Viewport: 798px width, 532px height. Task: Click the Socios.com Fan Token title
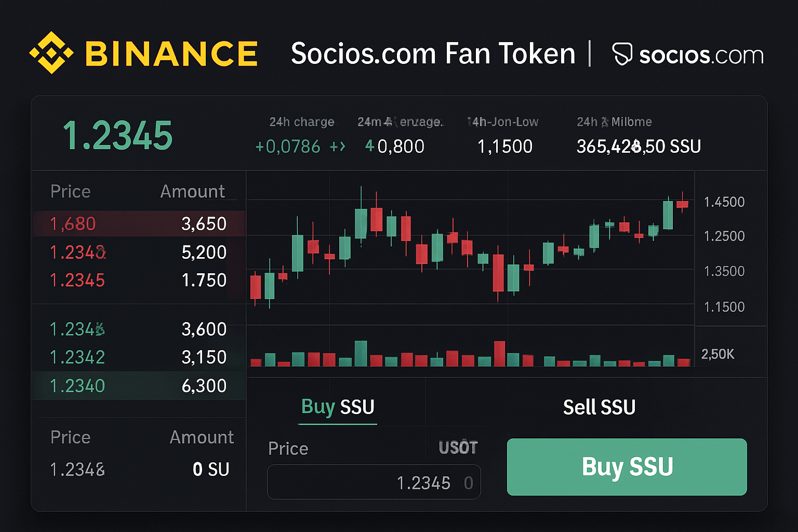pos(433,54)
